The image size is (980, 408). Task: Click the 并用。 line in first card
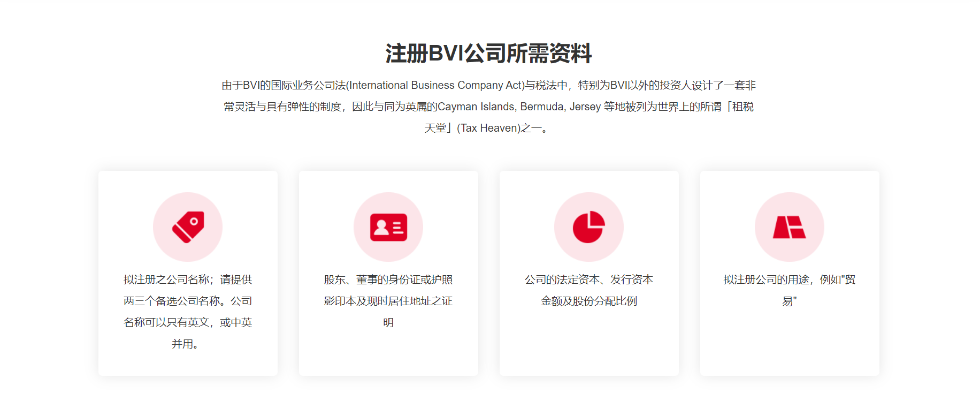(186, 344)
